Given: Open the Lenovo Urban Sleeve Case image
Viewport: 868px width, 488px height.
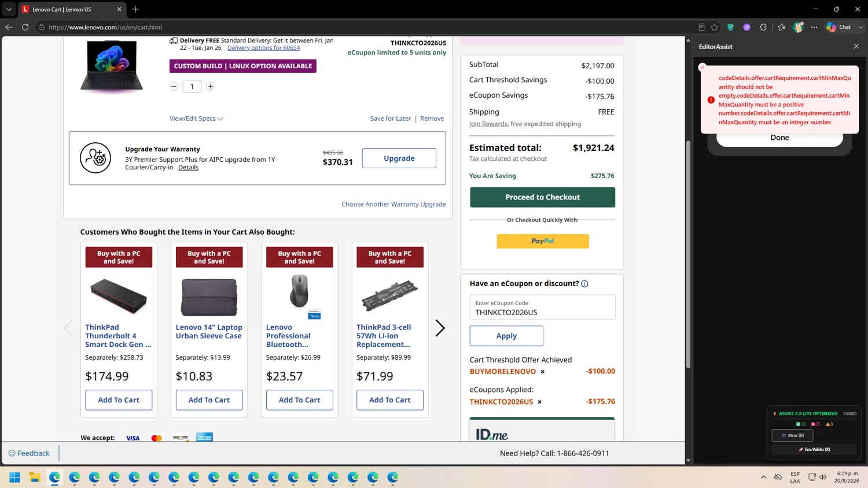Looking at the screenshot, I should [209, 297].
